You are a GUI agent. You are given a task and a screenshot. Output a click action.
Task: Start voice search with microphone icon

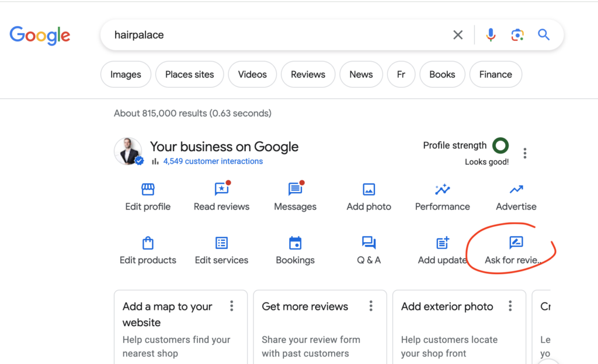pyautogui.click(x=491, y=35)
